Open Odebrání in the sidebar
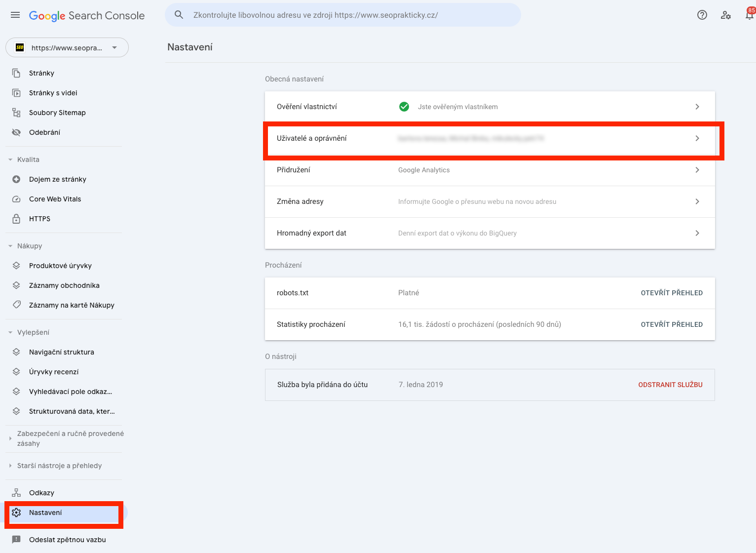 click(44, 132)
